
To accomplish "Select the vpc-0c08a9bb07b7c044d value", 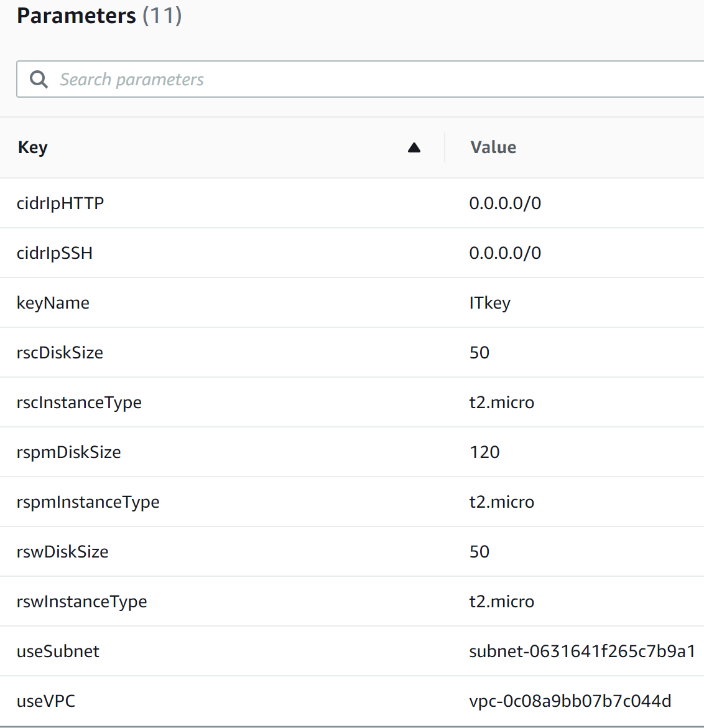I will 570,701.
